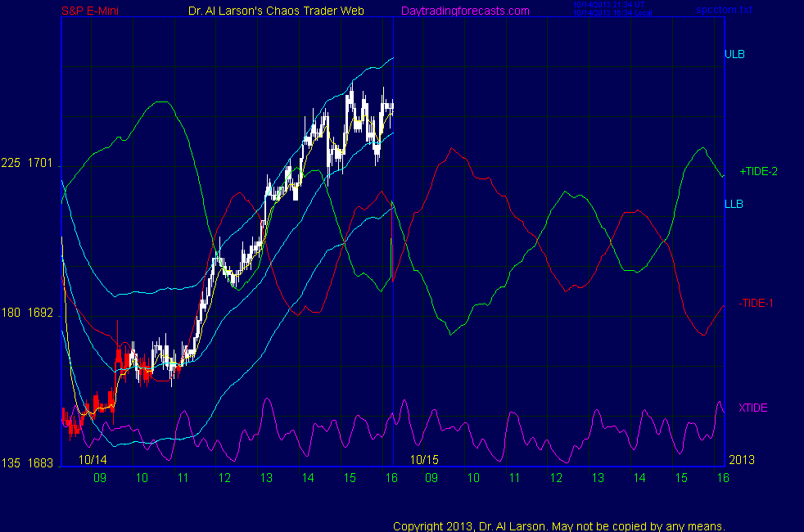Viewport: 804px width, 532px height.
Task: Click the S&P E-Mini chart title
Action: tap(90, 11)
